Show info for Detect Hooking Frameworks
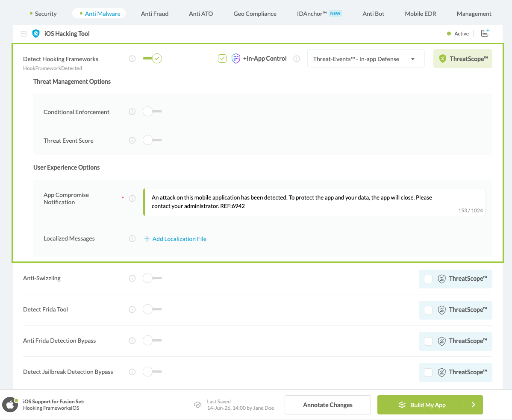The height and width of the screenshot is (420, 512). (x=132, y=59)
